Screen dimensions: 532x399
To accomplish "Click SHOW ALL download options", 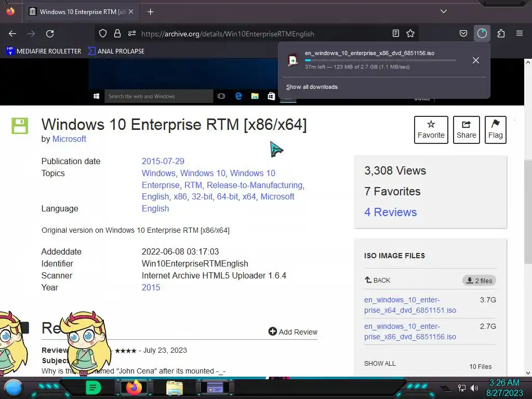I will pos(380,364).
